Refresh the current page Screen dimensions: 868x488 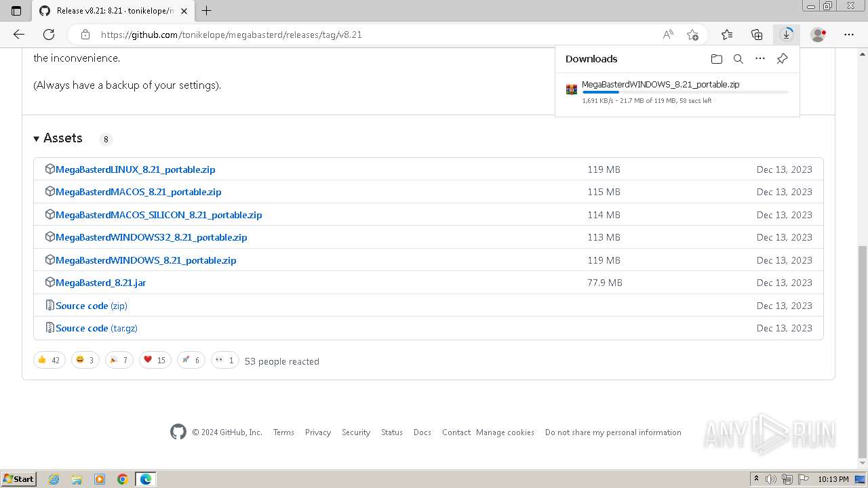click(49, 35)
